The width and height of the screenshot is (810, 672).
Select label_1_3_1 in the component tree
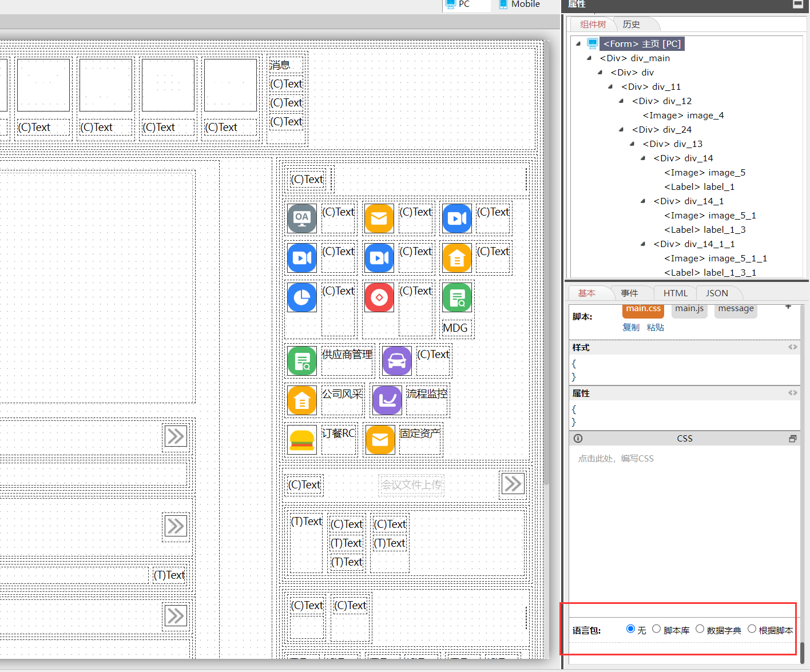710,273
